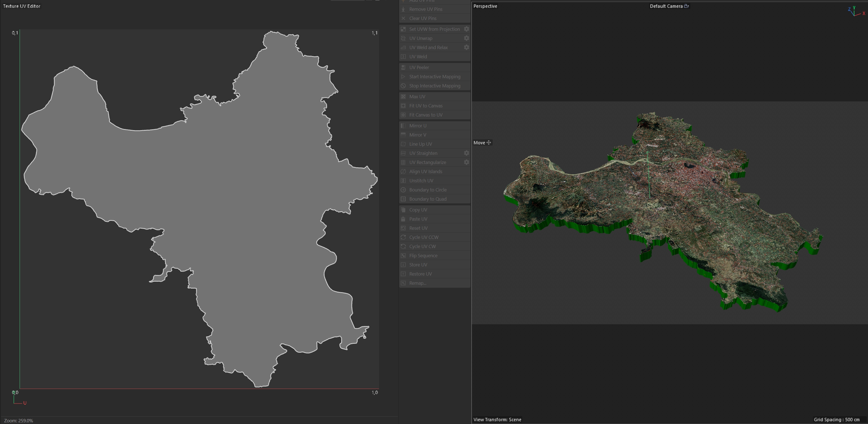This screenshot has height=424, width=868.
Task: Click the Mirror U icon
Action: pos(403,125)
